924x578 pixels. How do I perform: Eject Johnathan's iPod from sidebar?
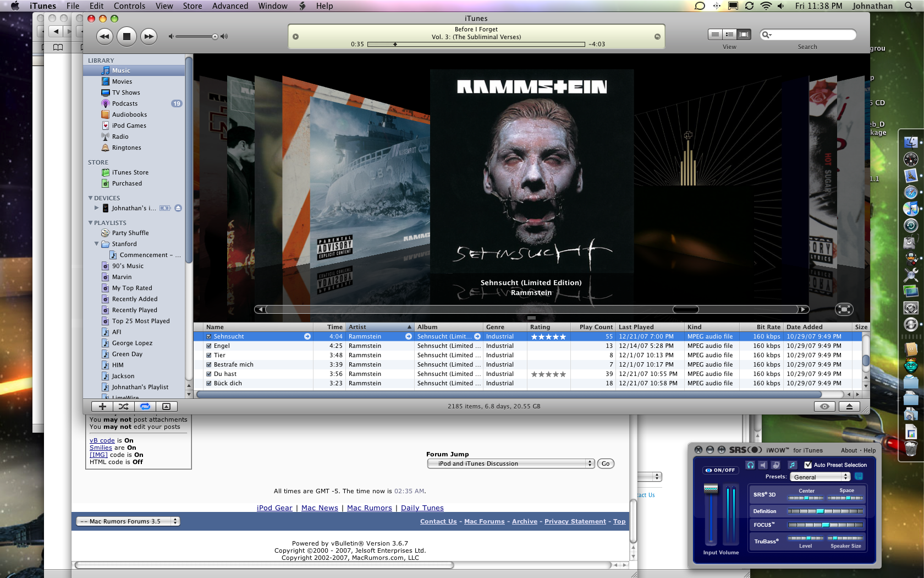[178, 208]
